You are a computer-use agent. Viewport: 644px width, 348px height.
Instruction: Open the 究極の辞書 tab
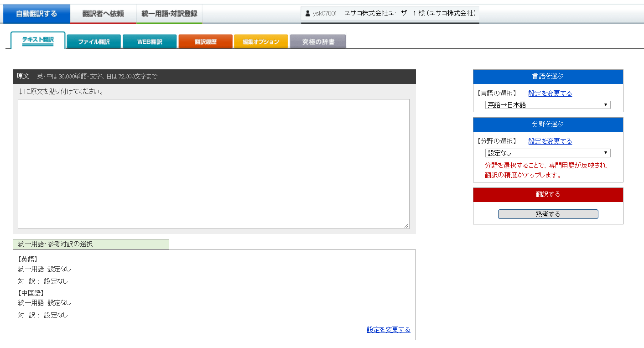(x=318, y=42)
